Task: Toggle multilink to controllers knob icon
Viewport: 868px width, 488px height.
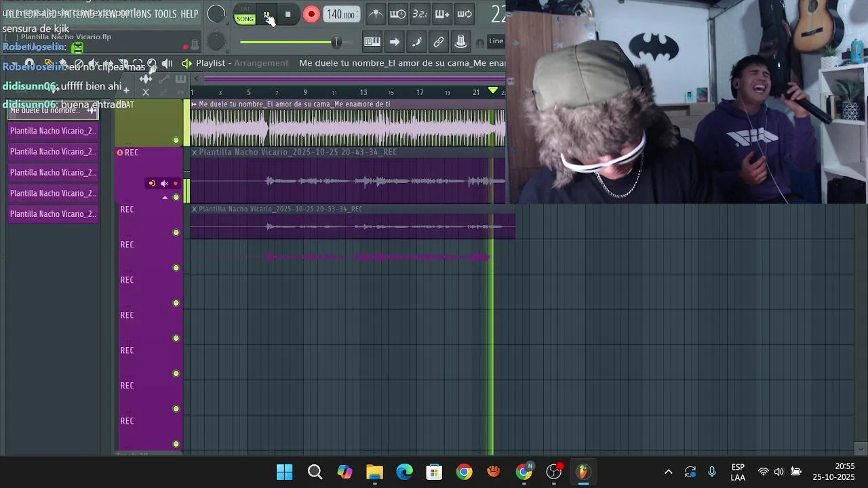Action: [x=461, y=42]
